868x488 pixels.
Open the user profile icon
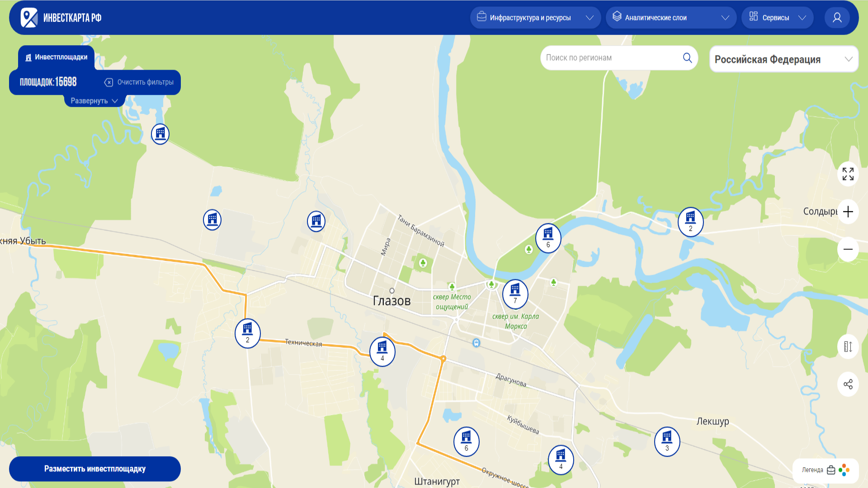tap(837, 18)
